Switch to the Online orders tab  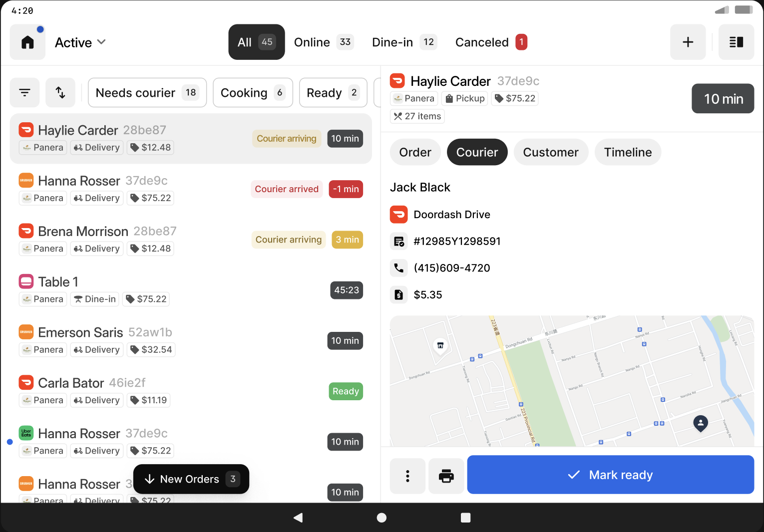[x=324, y=42]
